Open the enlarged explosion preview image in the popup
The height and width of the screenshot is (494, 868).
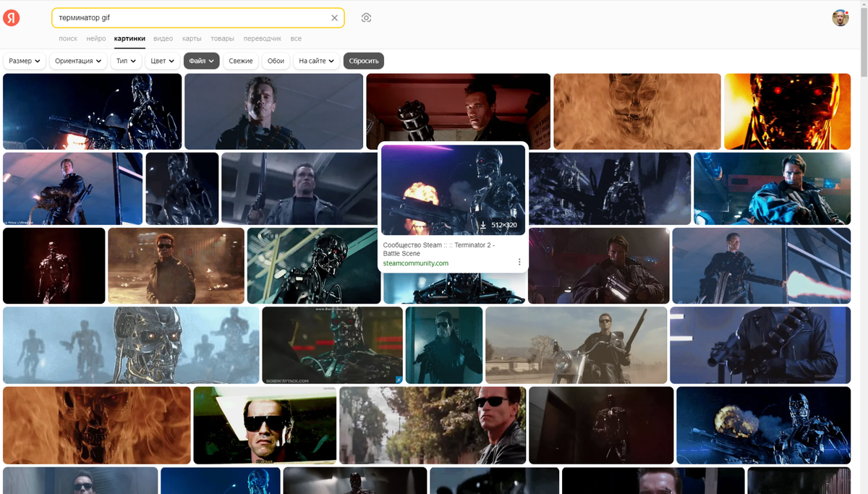point(453,189)
